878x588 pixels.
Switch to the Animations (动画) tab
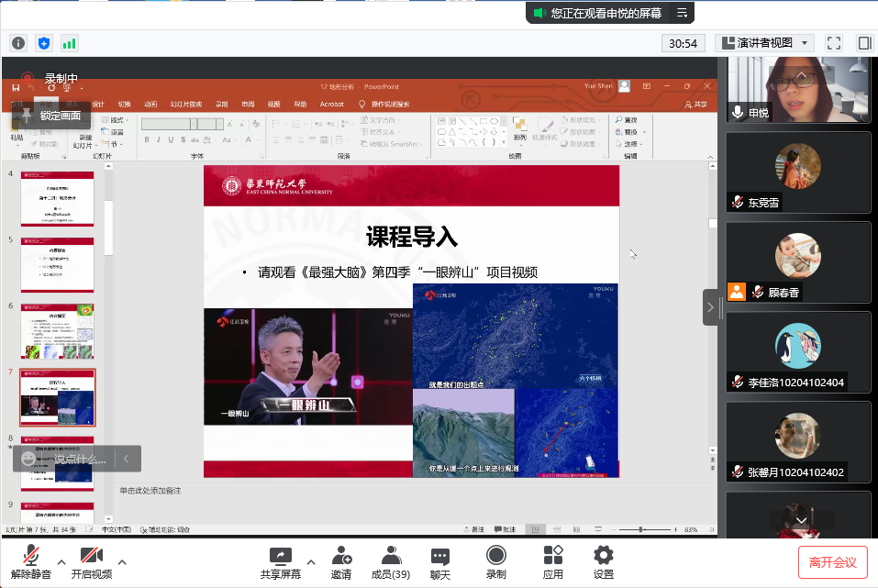[150, 105]
